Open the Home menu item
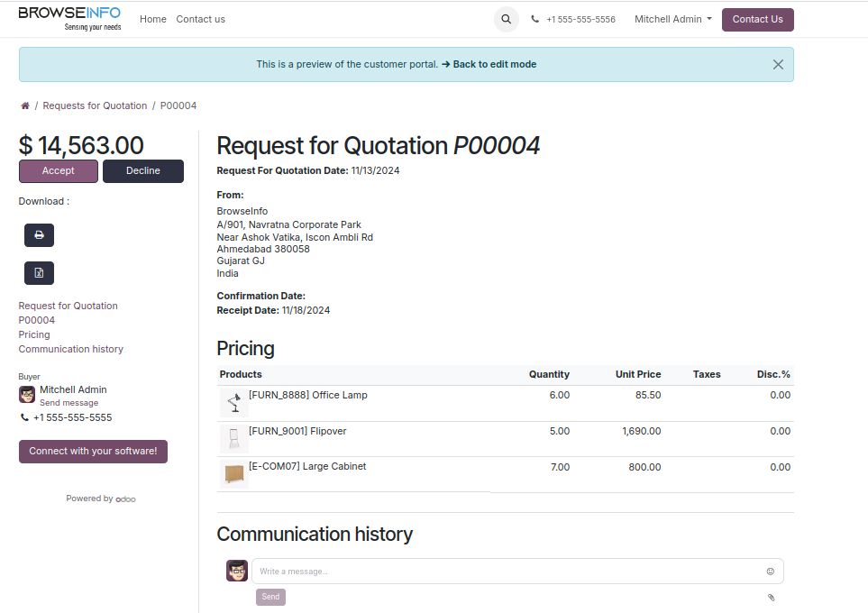This screenshot has height=613, width=868. pyautogui.click(x=153, y=19)
